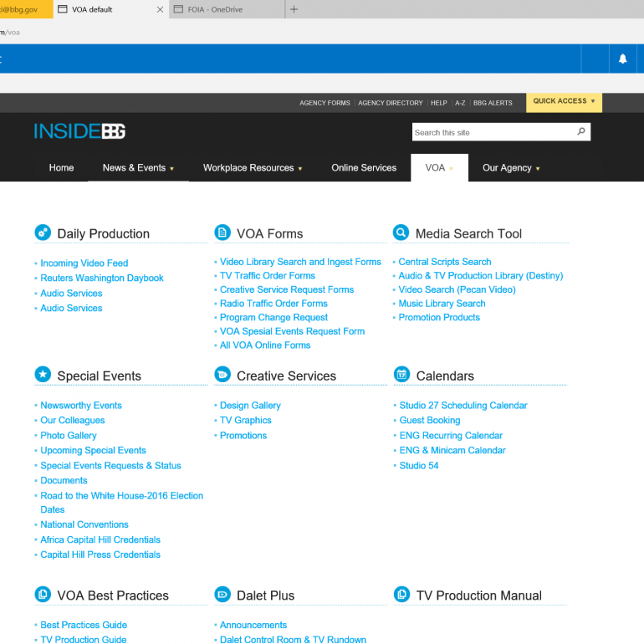Open Upcoming Special Events link
This screenshot has height=644, width=644.
click(93, 450)
